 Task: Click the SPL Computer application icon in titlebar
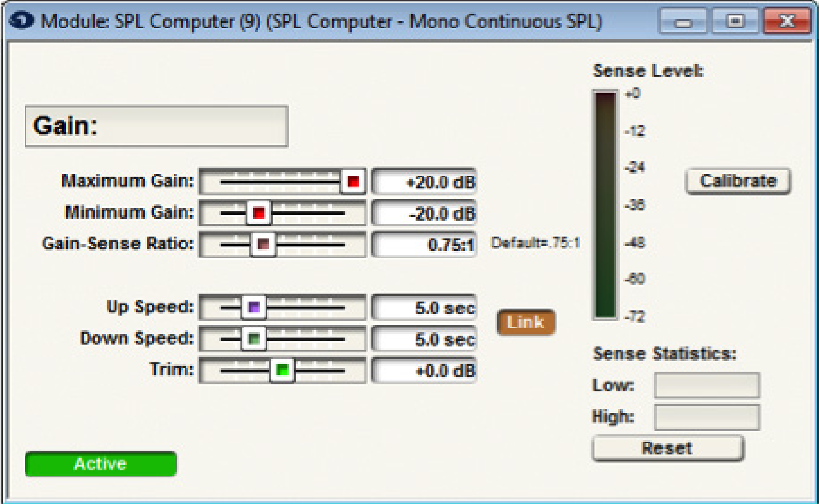coord(22,21)
